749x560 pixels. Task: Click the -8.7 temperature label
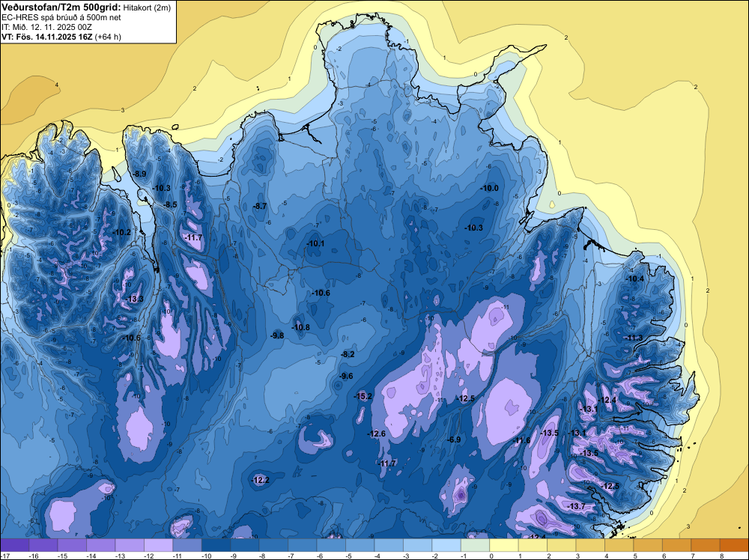click(x=260, y=206)
